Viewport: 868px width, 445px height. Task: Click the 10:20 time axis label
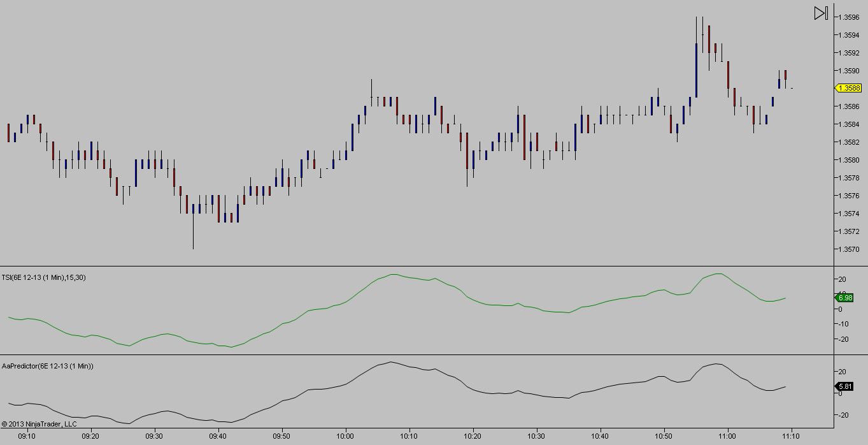pyautogui.click(x=473, y=436)
